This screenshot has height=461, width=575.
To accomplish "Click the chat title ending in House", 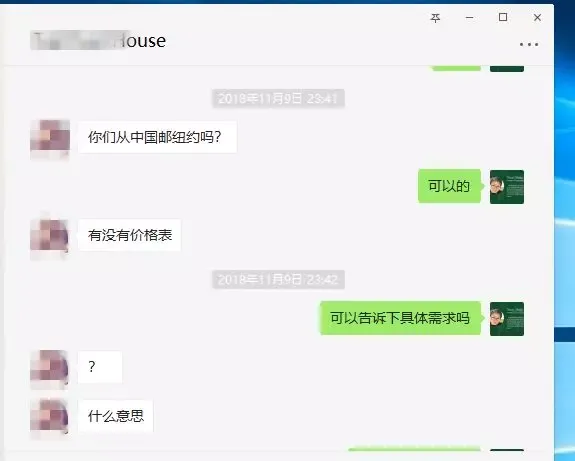I will [x=98, y=40].
